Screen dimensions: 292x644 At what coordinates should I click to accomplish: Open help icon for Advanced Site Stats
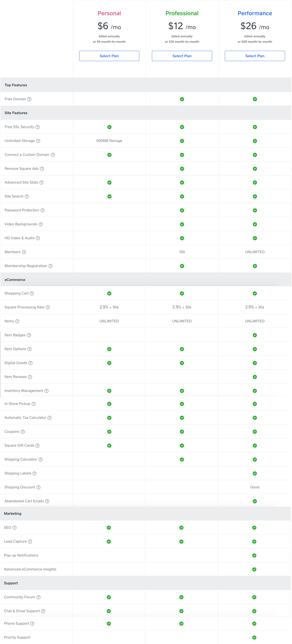coord(41,183)
